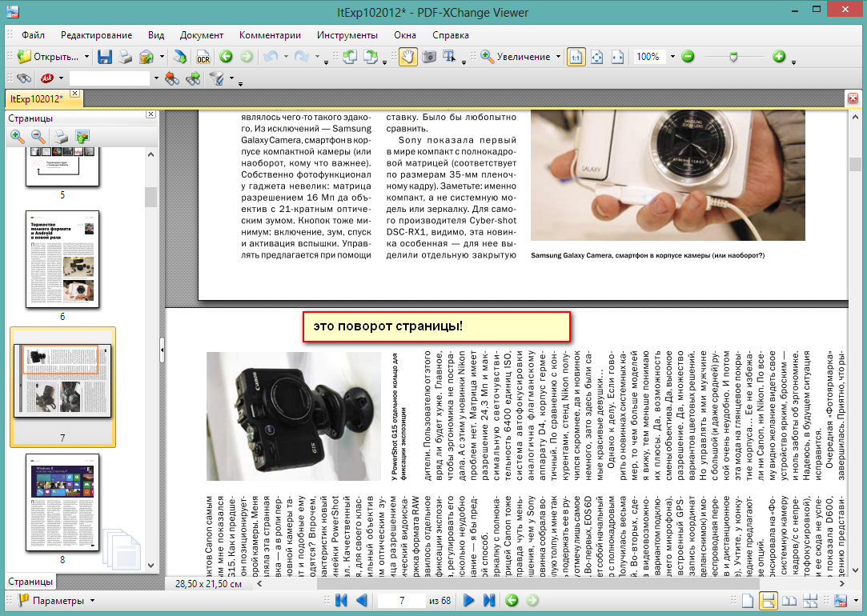867x616 pixels.
Task: Click the OCR toolbar icon
Action: pyautogui.click(x=203, y=57)
